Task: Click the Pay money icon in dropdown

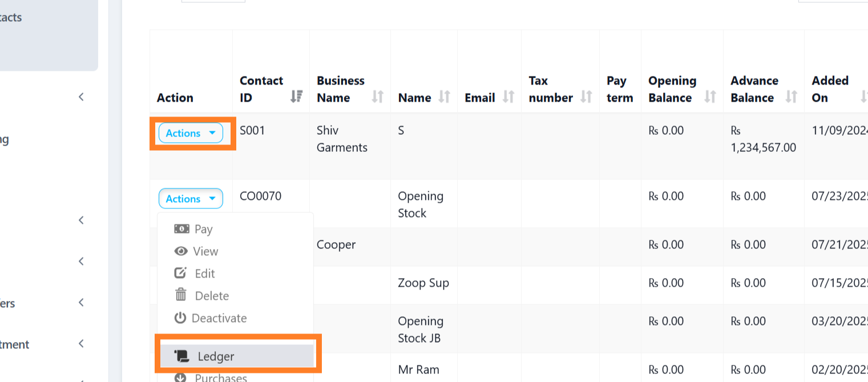Action: 181,229
